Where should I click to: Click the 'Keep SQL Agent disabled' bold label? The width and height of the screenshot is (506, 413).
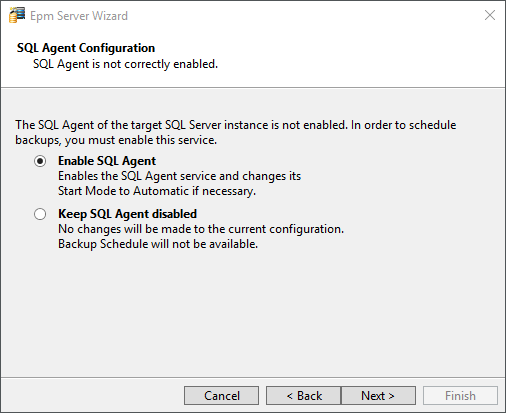pos(127,214)
